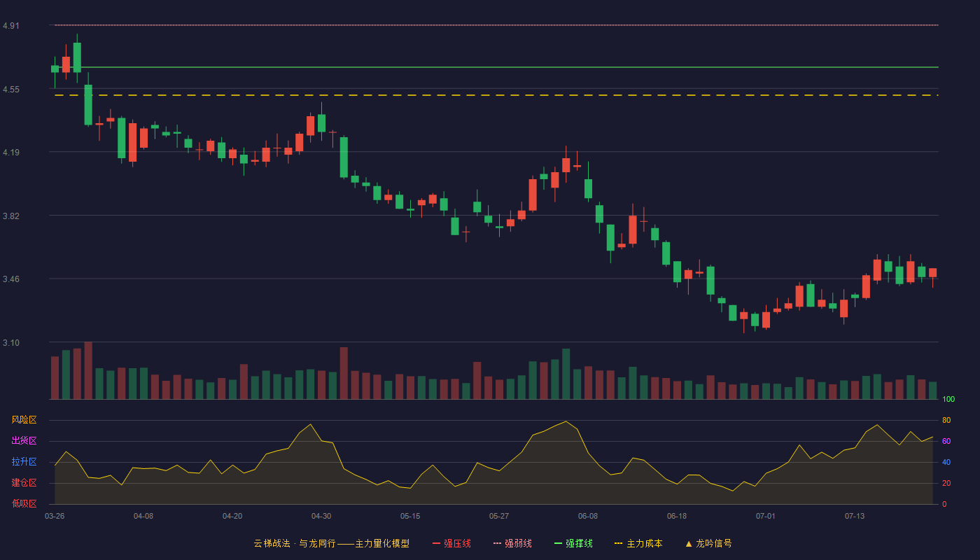Viewport: 980px width, 560px height.
Task: Click the 06-08 date label
Action: point(588,516)
